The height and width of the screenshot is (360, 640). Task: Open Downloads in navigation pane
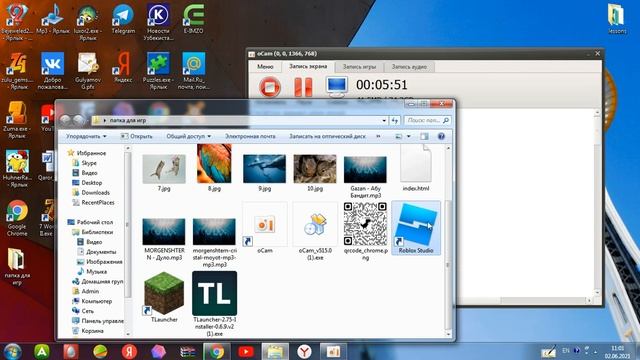[96, 193]
